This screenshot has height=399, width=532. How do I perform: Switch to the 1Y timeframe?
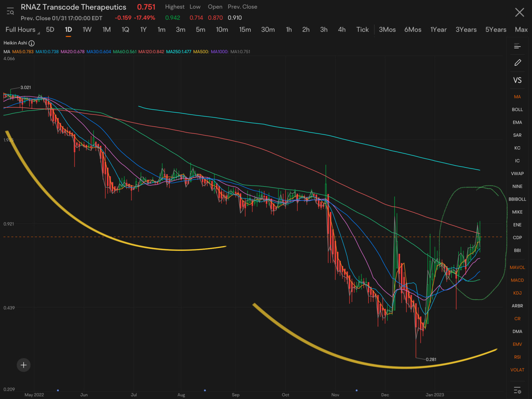143,30
